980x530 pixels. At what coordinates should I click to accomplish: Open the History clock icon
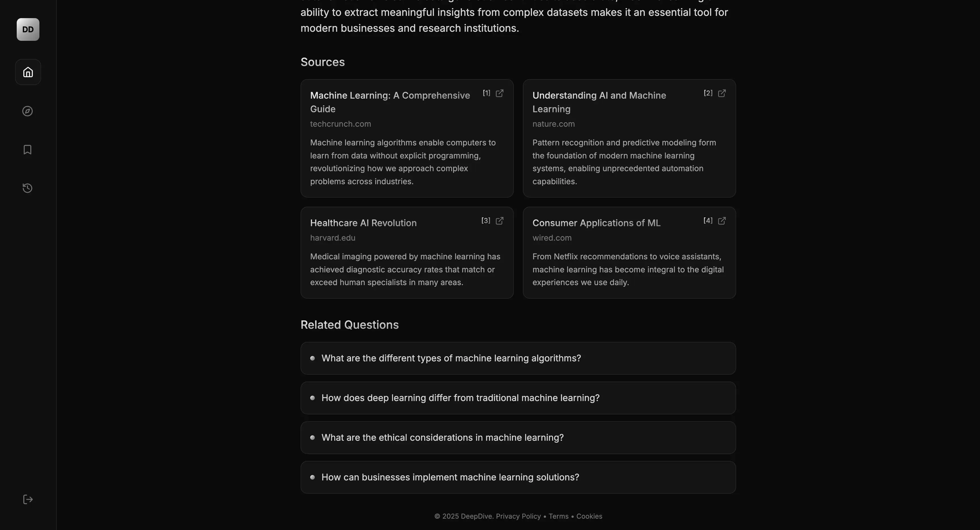point(28,188)
